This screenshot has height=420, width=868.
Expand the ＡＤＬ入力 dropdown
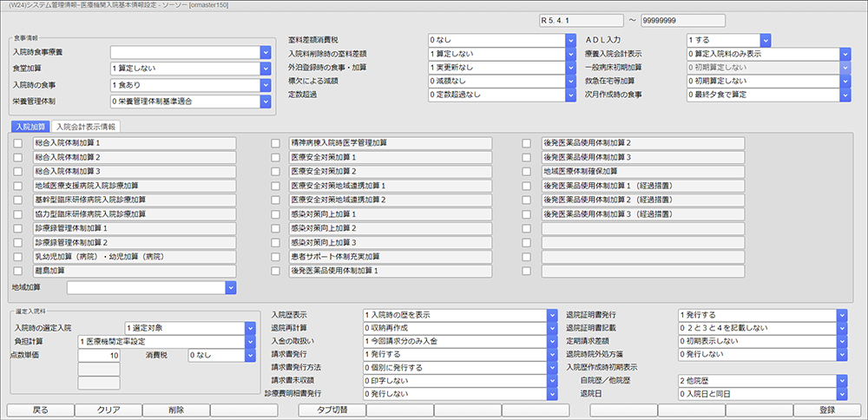pyautogui.click(x=766, y=40)
